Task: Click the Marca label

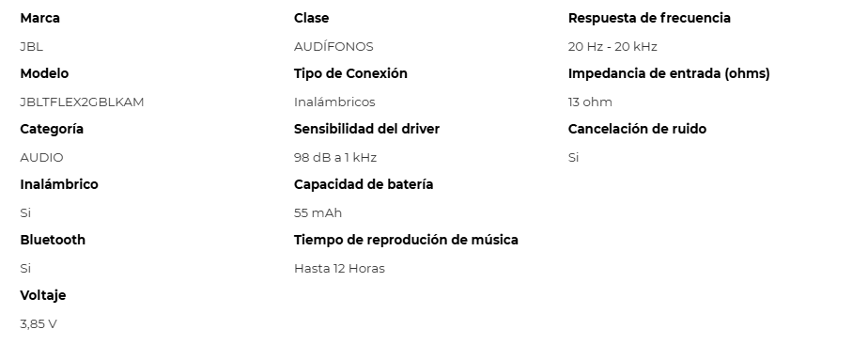Action: click(x=39, y=18)
